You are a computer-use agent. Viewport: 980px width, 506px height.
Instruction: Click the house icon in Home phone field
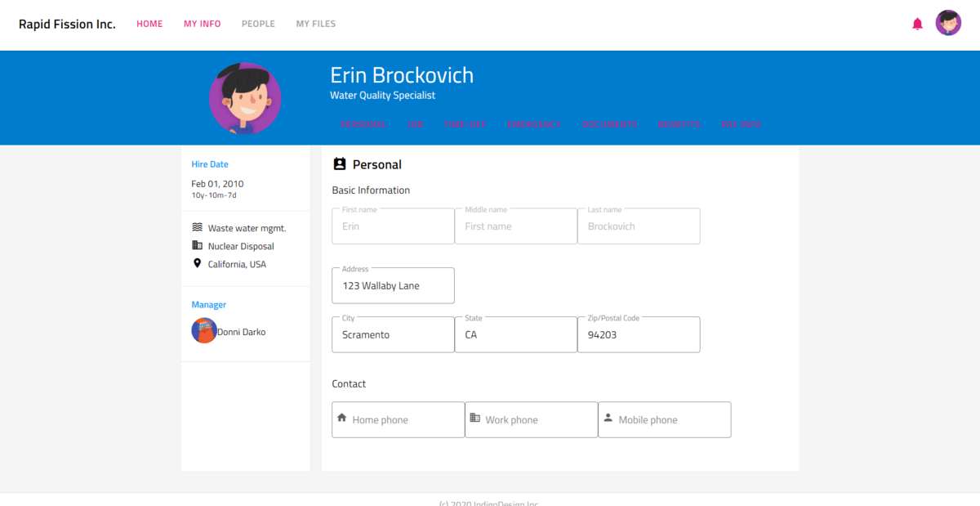(342, 418)
